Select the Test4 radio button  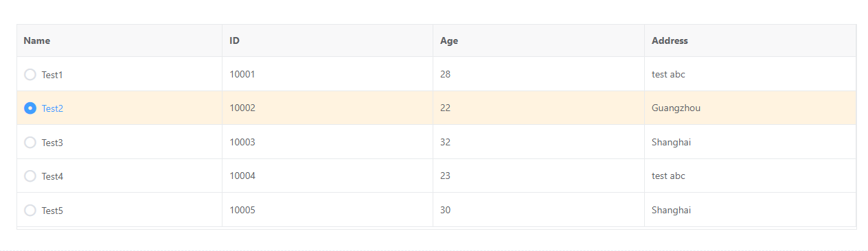click(30, 176)
